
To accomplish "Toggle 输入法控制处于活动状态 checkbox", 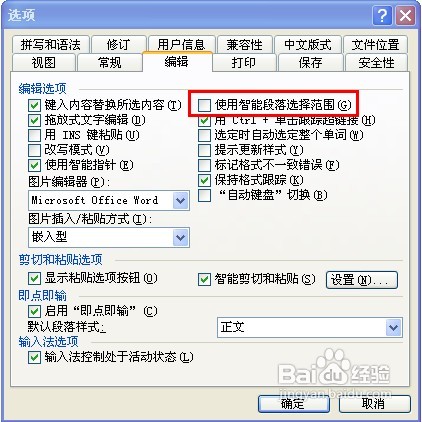I will [34, 358].
